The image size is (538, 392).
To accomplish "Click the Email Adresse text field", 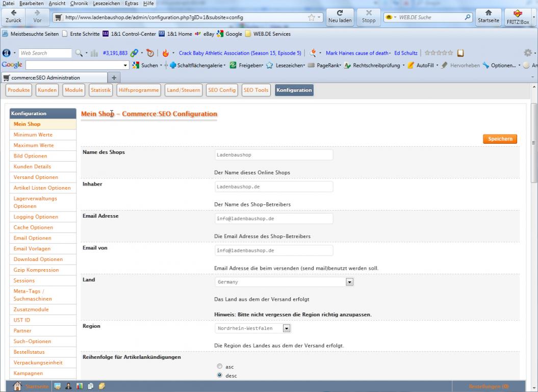I will coord(274,219).
